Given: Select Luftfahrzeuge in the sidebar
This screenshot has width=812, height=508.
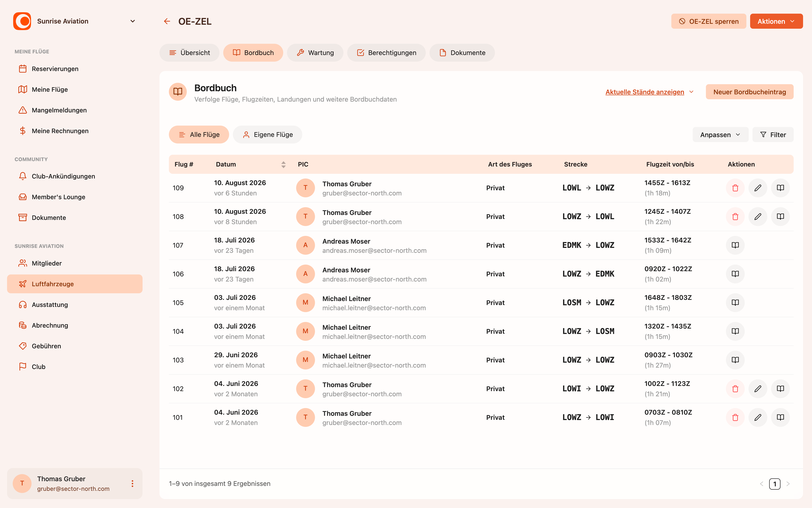Looking at the screenshot, I should pos(75,284).
